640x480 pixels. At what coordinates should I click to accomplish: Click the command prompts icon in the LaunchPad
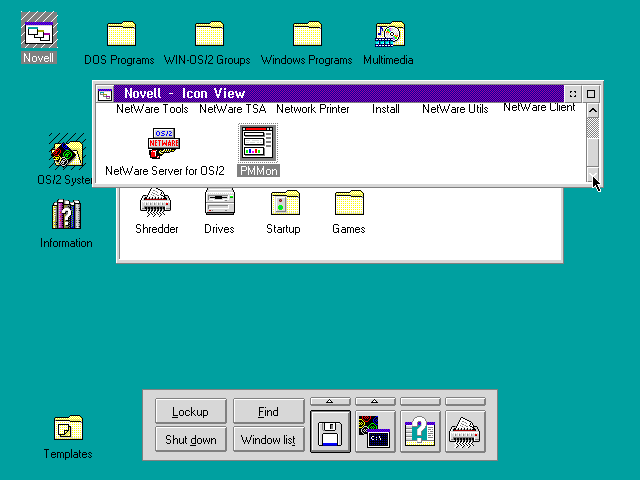coord(375,432)
